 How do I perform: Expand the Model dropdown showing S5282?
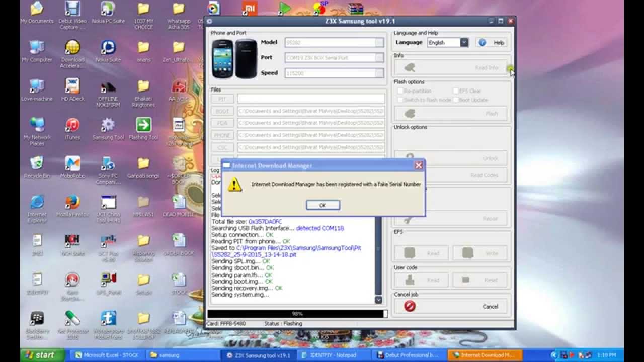tap(380, 43)
